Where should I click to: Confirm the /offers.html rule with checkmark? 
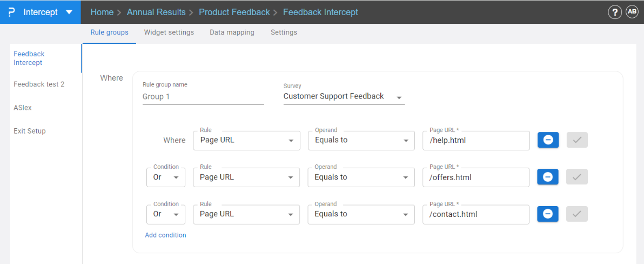[577, 177]
